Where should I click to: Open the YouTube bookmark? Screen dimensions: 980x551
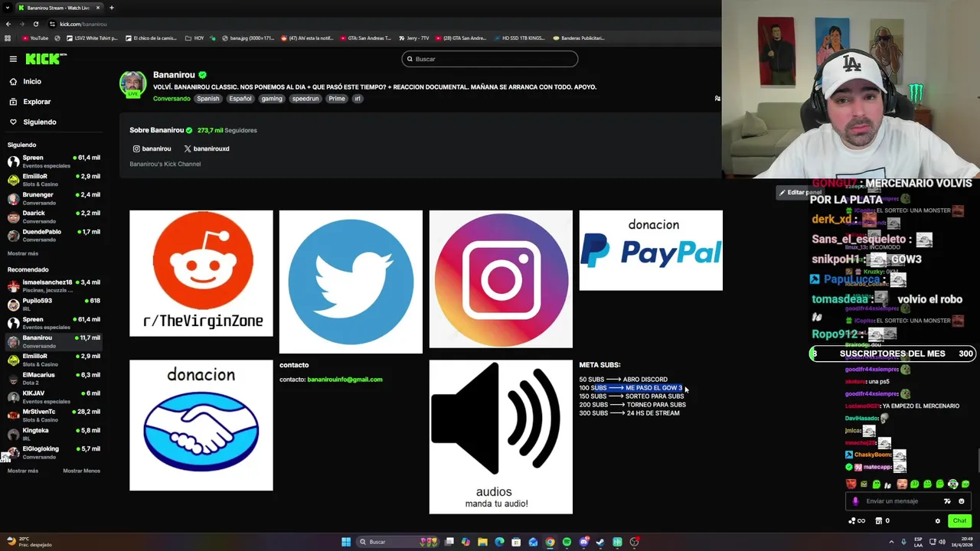point(35,37)
